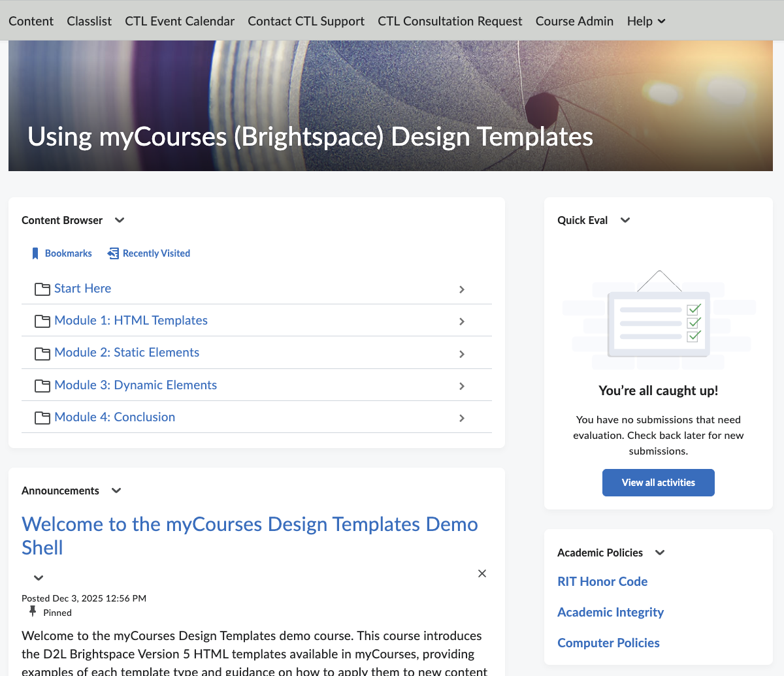
Task: Click the folder icon for Module 4
Action: tap(42, 418)
